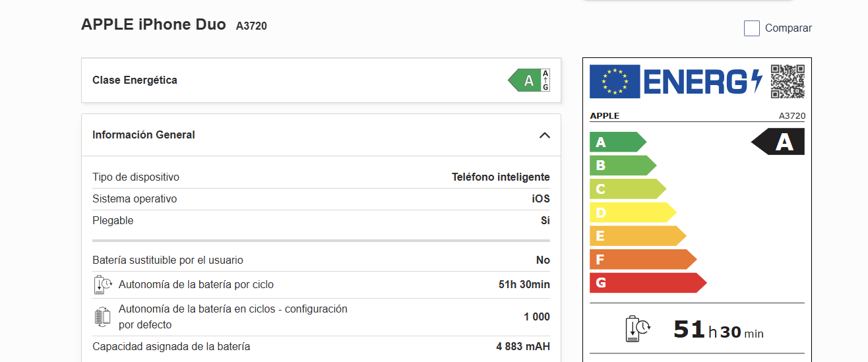
Task: Click the QR code on energy label
Action: click(788, 81)
